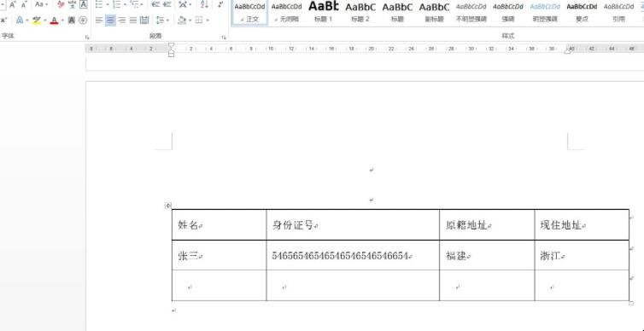Image resolution: width=644 pixels, height=331 pixels.
Task: Click the 姓名 header cell
Action: (219, 224)
